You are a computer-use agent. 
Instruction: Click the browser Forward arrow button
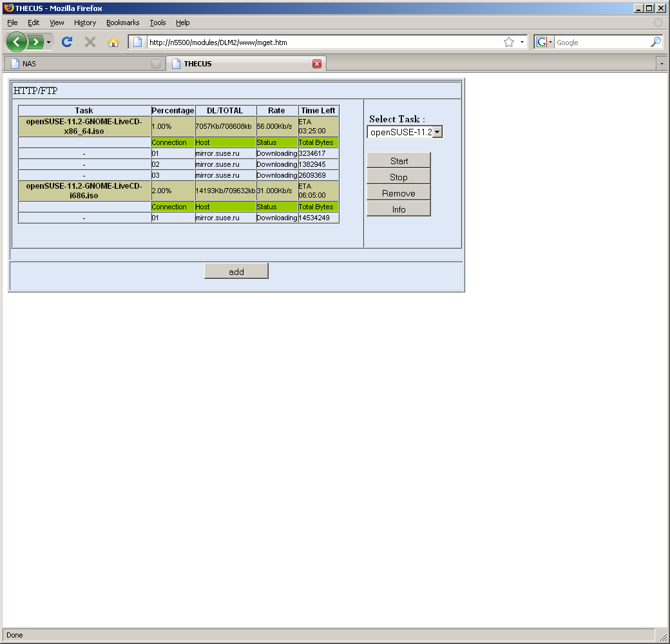(36, 42)
